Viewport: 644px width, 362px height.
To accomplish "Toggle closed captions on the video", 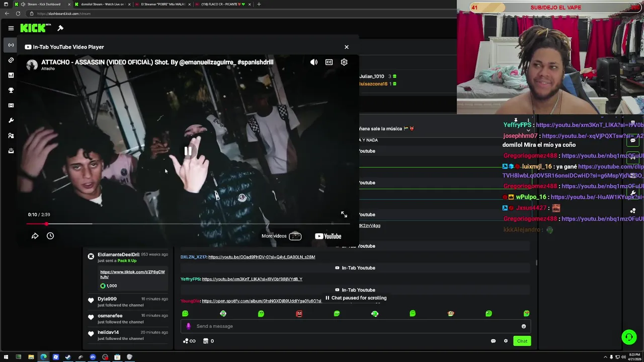I will [x=329, y=62].
